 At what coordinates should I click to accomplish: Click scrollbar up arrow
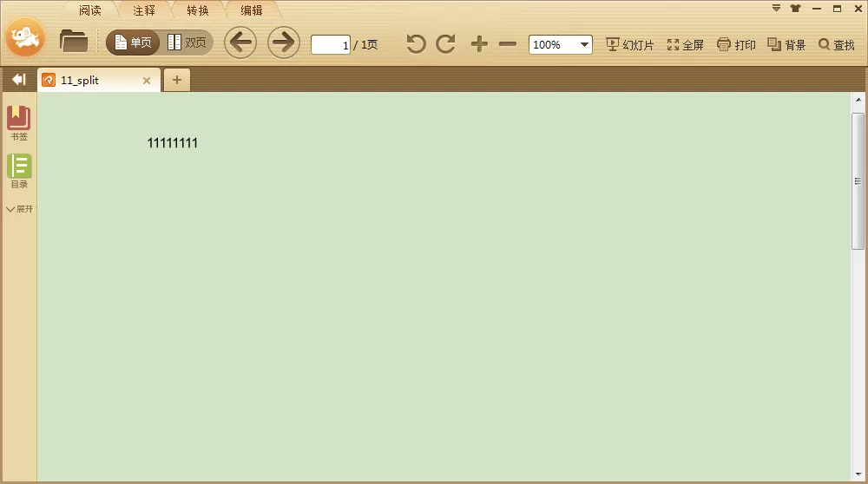tap(858, 100)
